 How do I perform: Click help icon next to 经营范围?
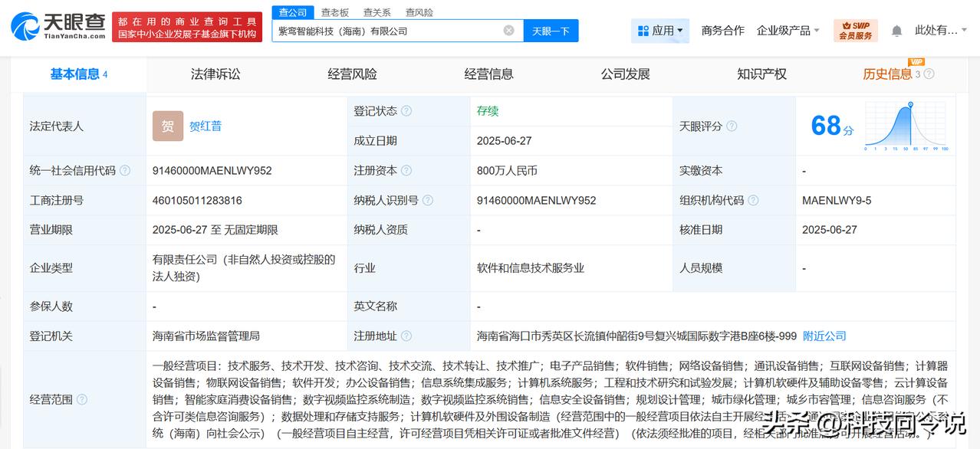[x=82, y=399]
